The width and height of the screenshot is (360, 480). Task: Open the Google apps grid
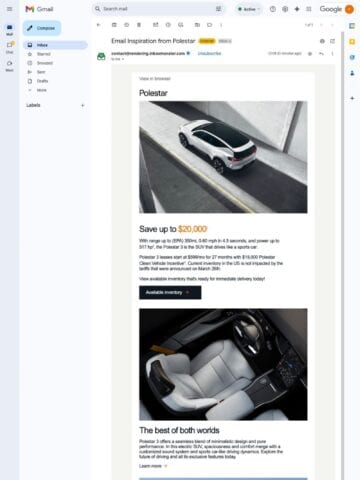pyautogui.click(x=309, y=9)
